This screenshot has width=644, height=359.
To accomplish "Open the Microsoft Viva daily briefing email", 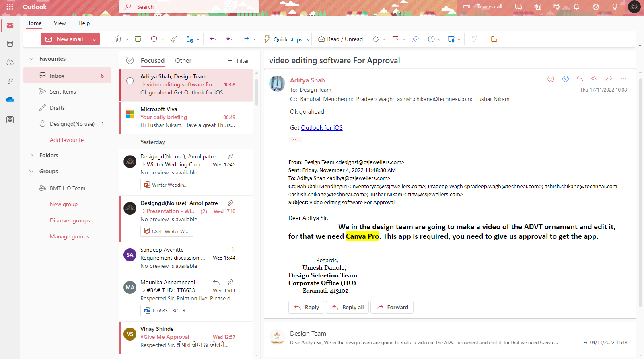I will pyautogui.click(x=187, y=117).
